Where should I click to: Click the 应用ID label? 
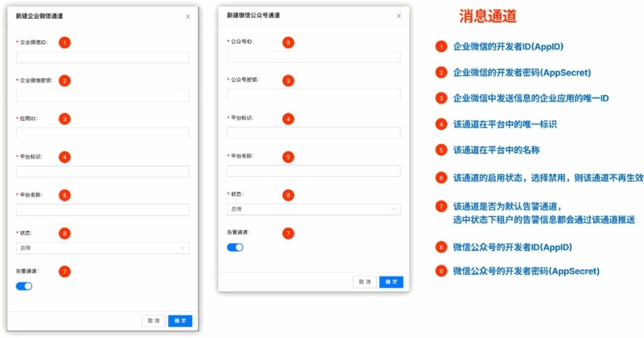click(x=28, y=118)
